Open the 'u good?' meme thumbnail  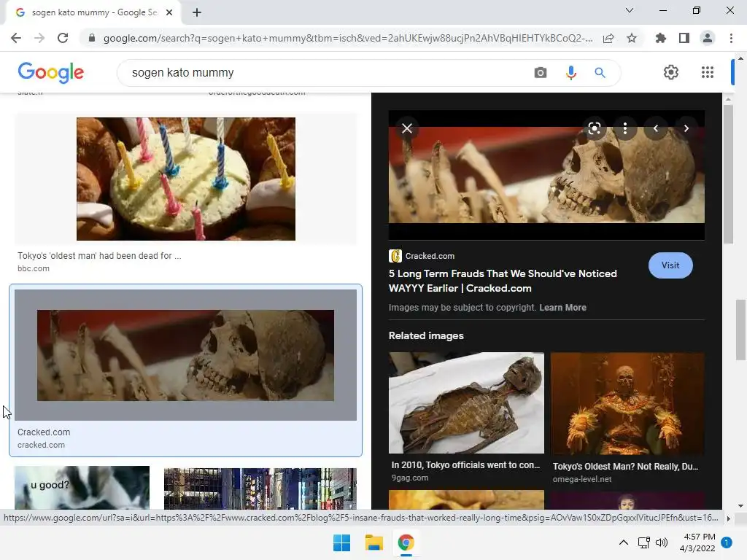pos(82,488)
